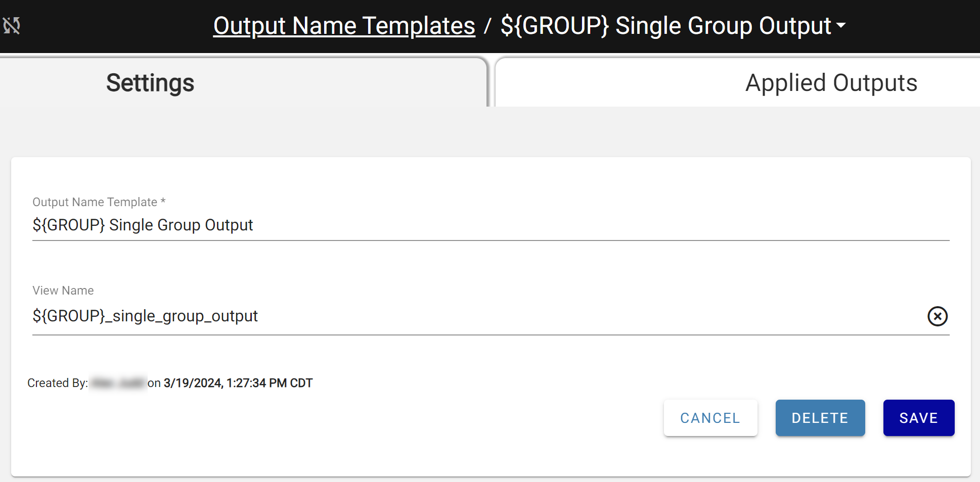The image size is (980, 482).
Task: Click the underline below ${GROUP}_single_group_output
Action: coord(491,334)
